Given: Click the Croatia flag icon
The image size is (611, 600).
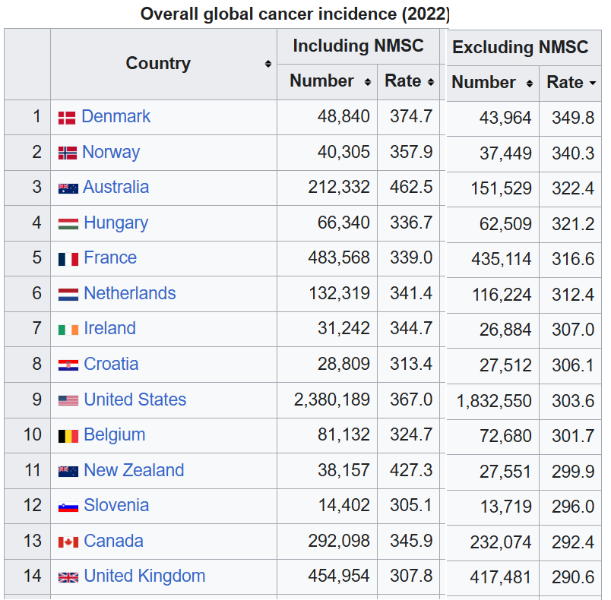Looking at the screenshot, I should [68, 365].
